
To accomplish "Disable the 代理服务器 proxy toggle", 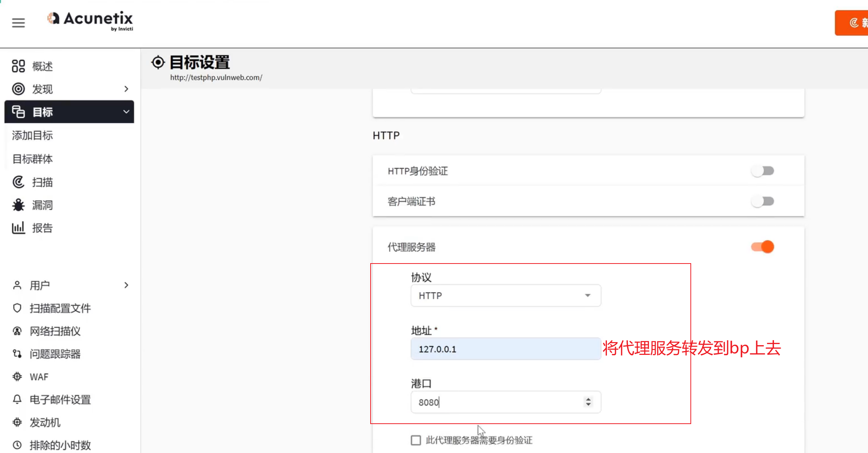I will click(763, 247).
